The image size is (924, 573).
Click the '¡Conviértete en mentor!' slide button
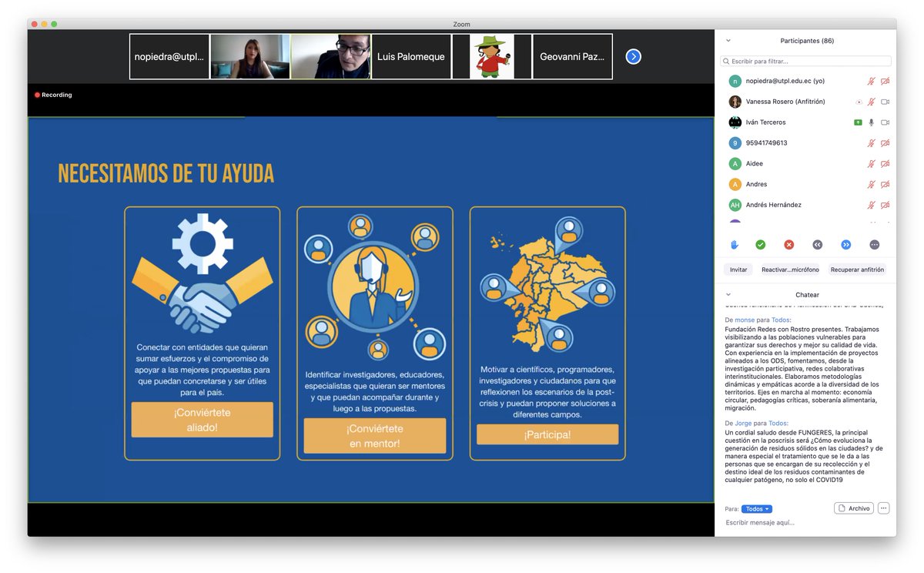tap(374, 436)
